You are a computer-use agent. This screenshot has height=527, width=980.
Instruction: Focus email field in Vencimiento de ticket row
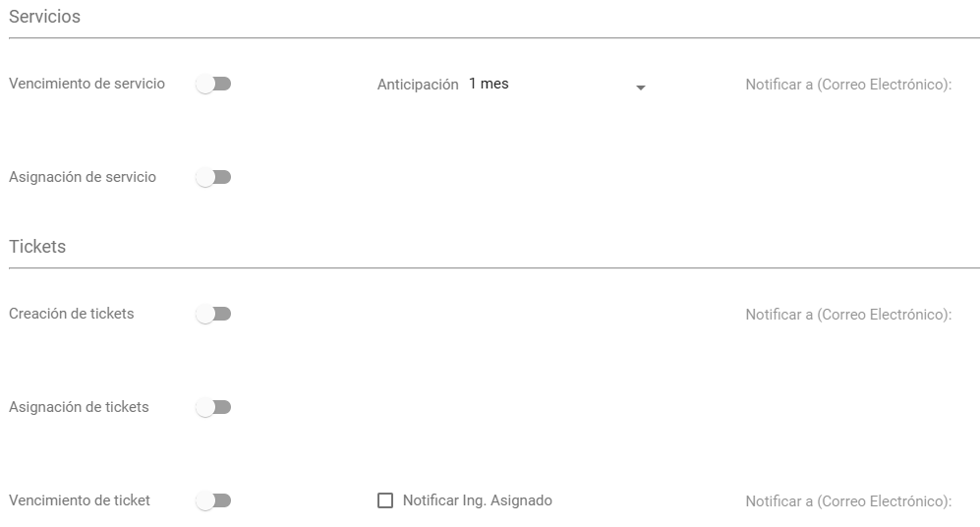tap(848, 501)
